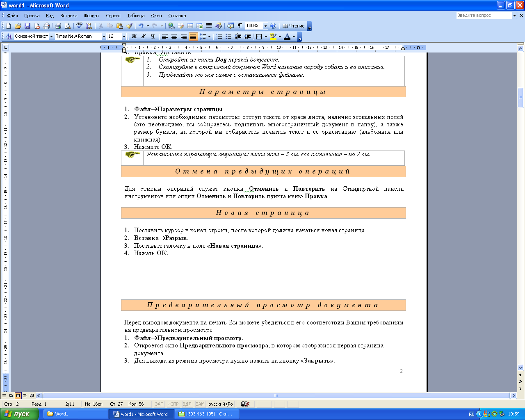Open the style dropdown Основной текст
525x420 pixels.
pyautogui.click(x=52, y=37)
